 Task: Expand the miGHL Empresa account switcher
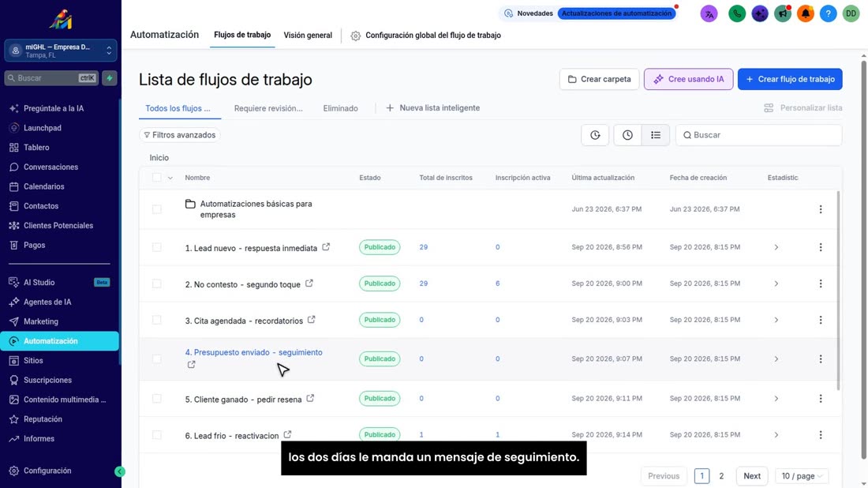point(60,51)
